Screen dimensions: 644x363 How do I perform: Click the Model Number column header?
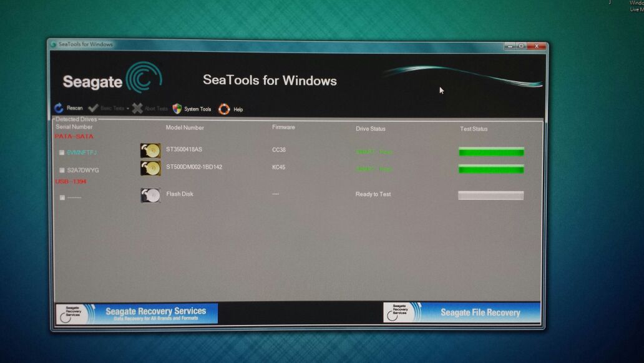pos(185,127)
